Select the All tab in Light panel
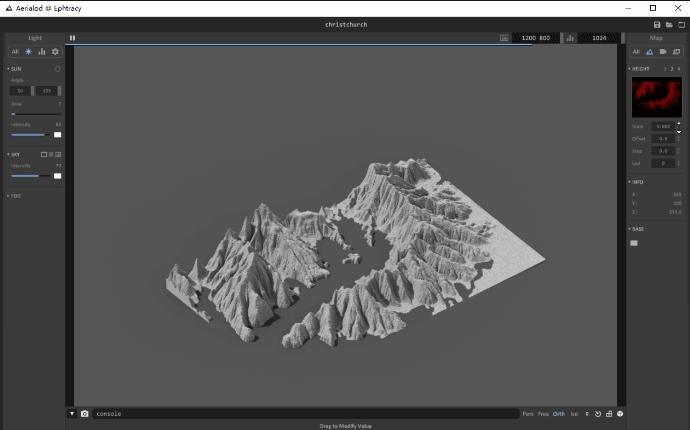Viewport: 690px width, 430px height. (x=15, y=51)
